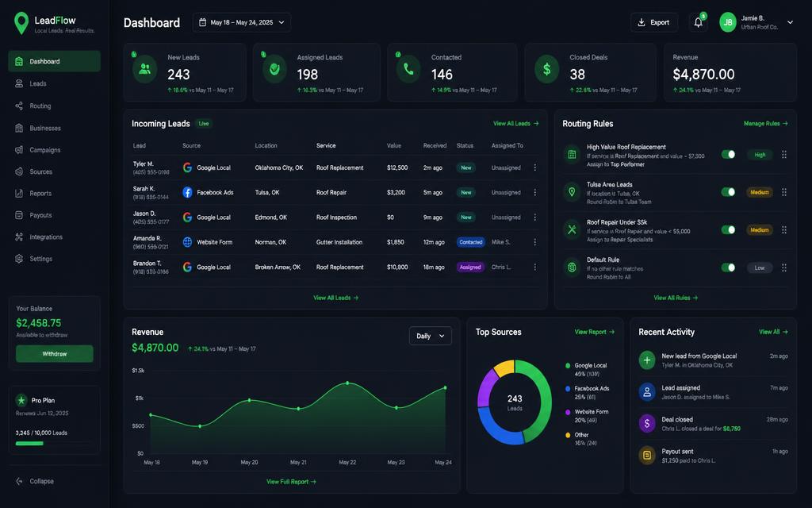Screen dimensions: 812x508
Task: Click Google icon in Tyler M. row
Action: click(x=187, y=167)
